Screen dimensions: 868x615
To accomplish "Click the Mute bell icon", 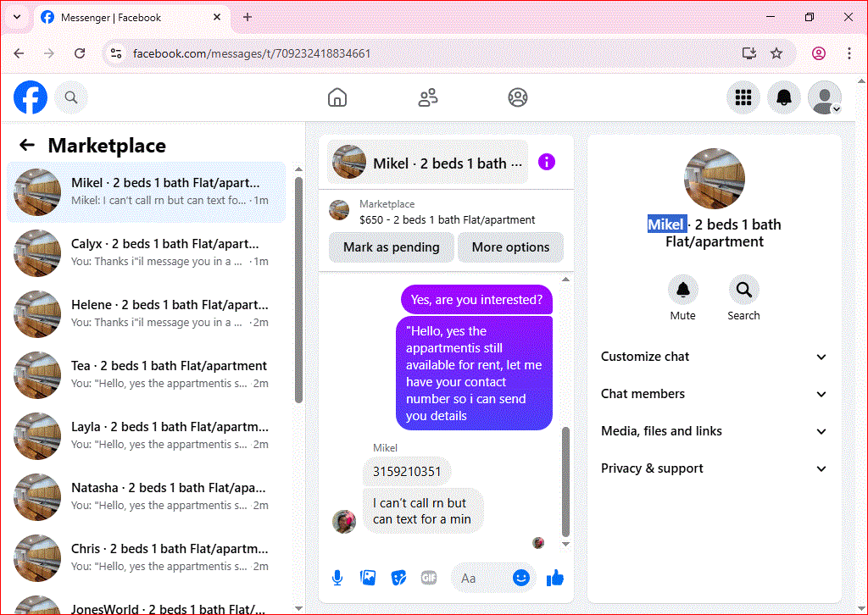I will 683,289.
